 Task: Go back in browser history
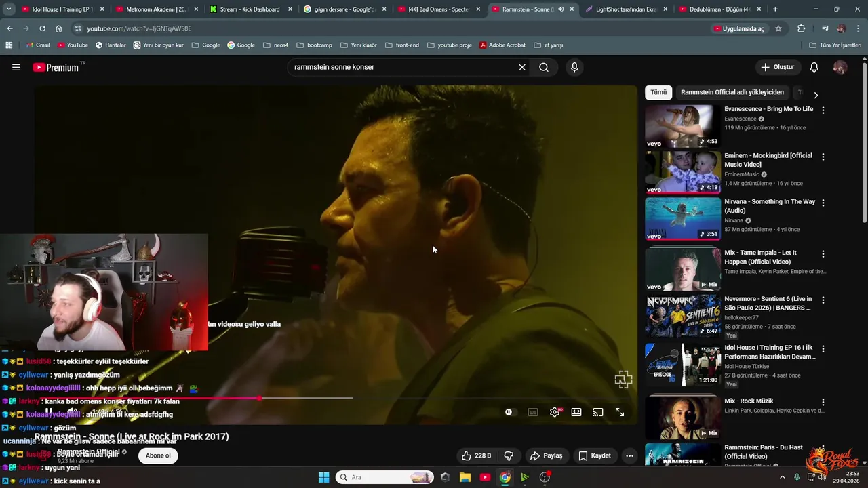coord(9,28)
